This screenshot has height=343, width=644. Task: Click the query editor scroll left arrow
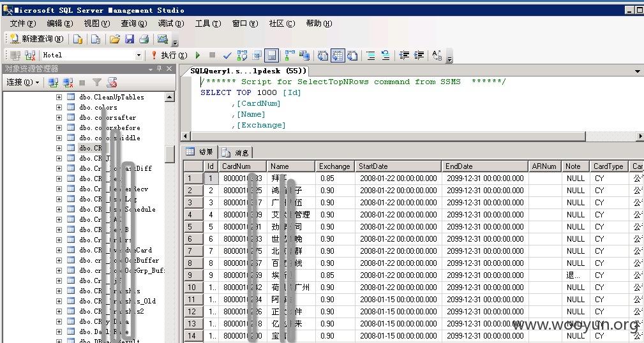pyautogui.click(x=186, y=136)
